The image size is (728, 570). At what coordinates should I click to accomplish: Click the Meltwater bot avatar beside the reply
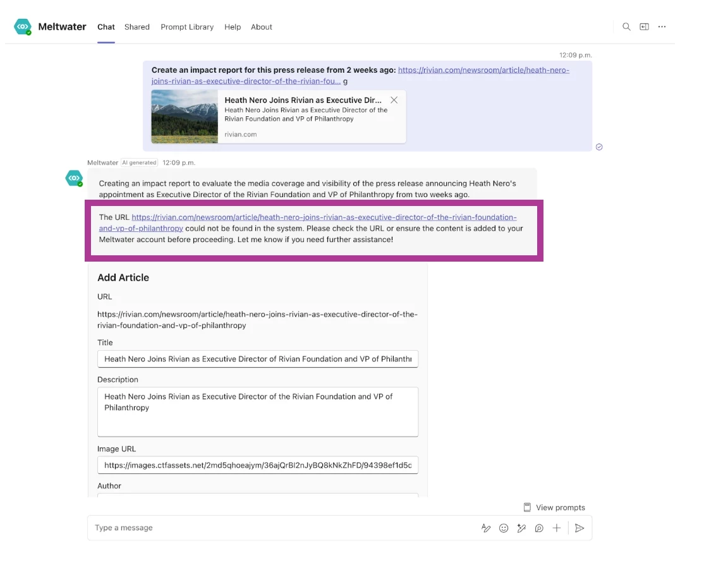point(74,178)
